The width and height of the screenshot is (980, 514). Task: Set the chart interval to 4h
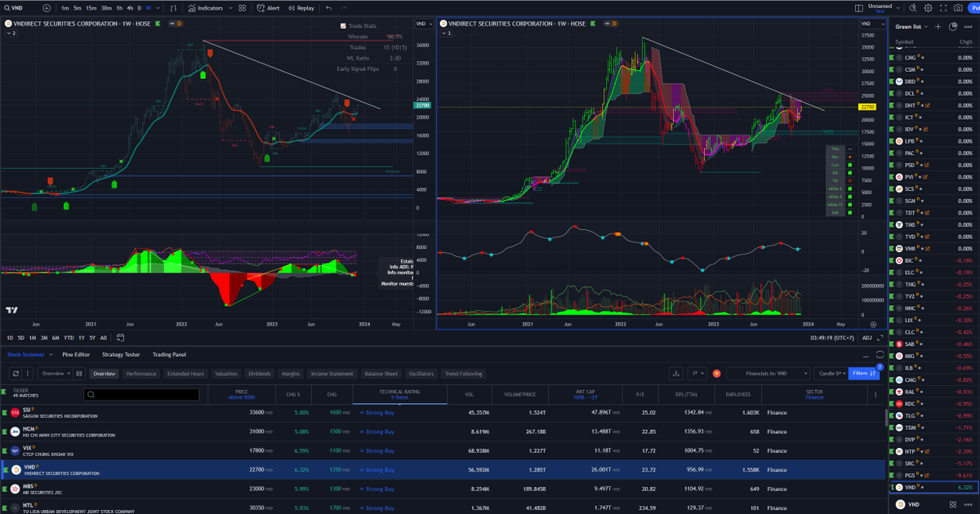click(130, 7)
